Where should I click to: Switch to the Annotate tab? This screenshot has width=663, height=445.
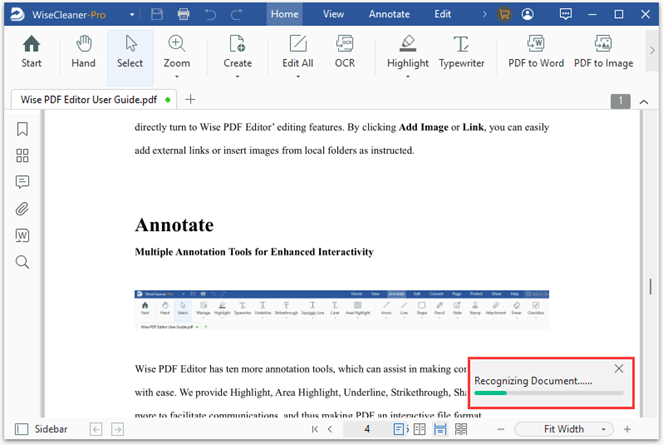389,14
